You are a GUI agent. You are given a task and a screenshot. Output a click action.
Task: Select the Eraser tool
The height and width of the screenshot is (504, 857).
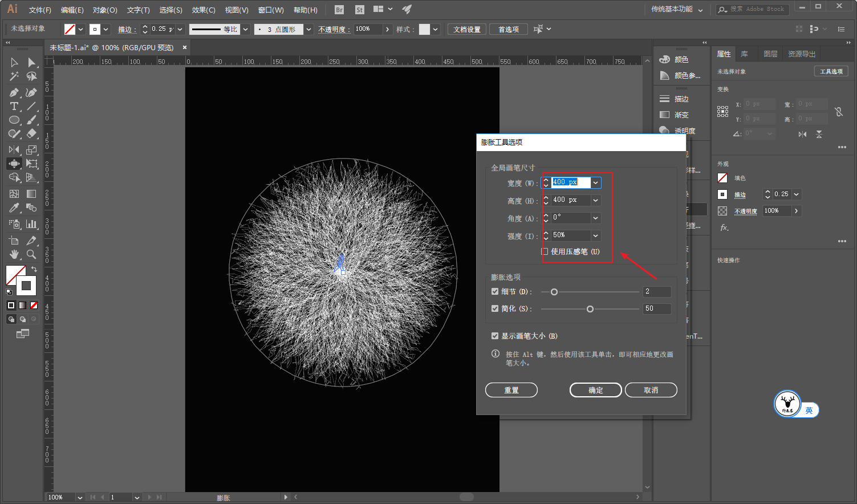tap(31, 134)
